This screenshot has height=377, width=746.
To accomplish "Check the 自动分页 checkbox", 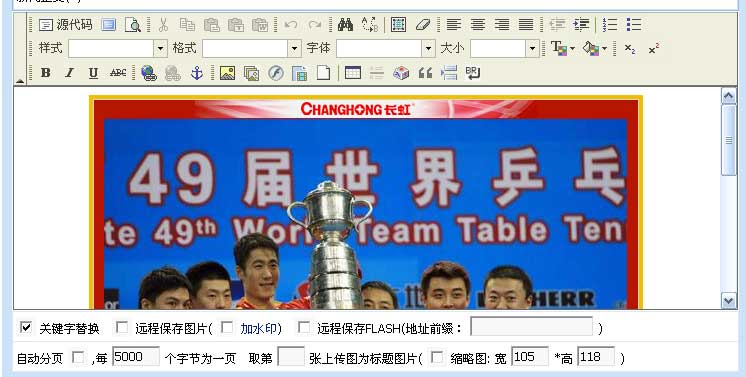I will point(78,357).
